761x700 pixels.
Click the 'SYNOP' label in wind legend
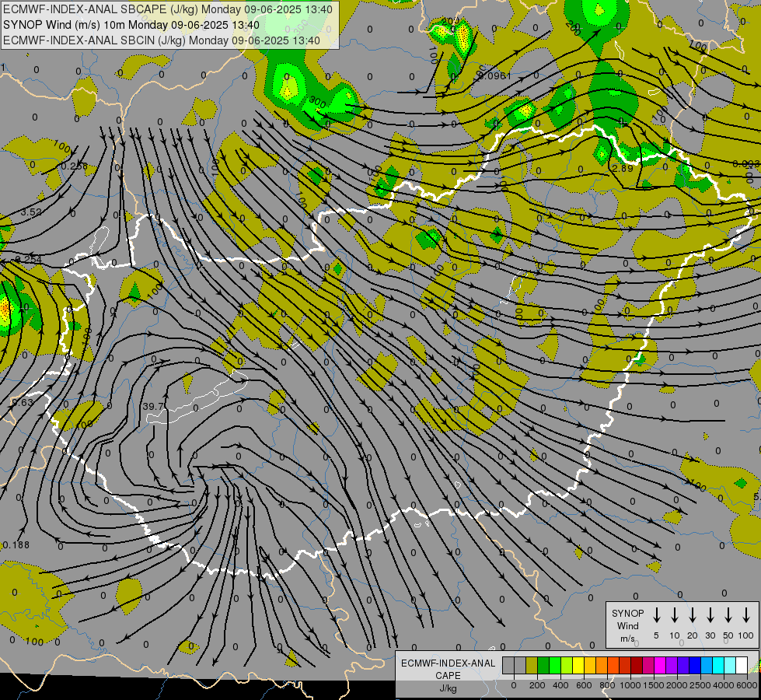tap(627, 614)
